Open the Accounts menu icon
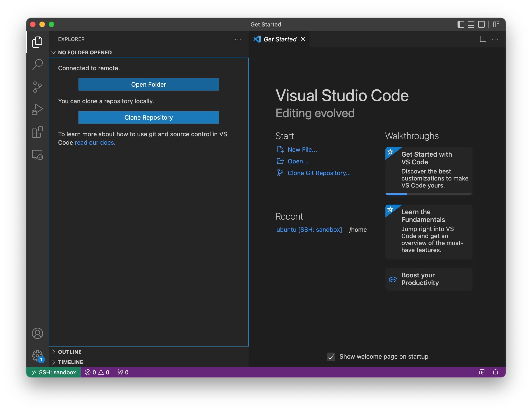The height and width of the screenshot is (412, 532). pyautogui.click(x=37, y=333)
